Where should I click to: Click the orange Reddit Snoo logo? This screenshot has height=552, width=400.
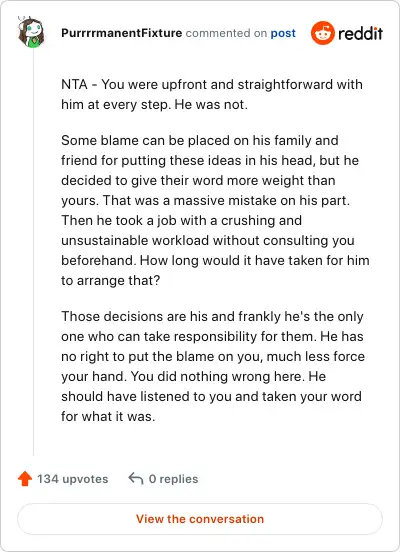(x=323, y=33)
